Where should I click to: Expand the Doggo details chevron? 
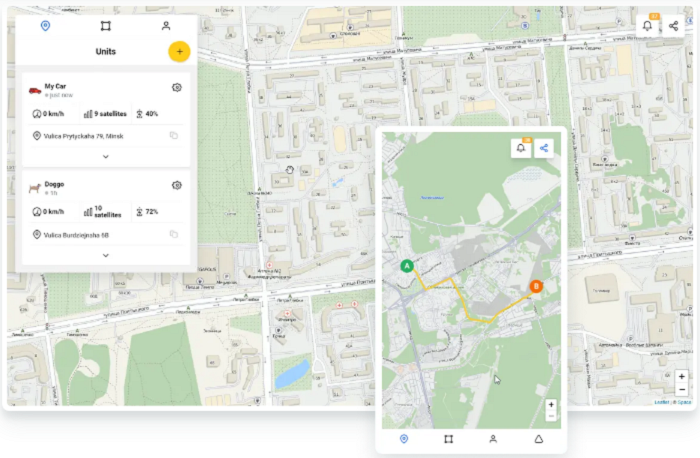point(106,255)
